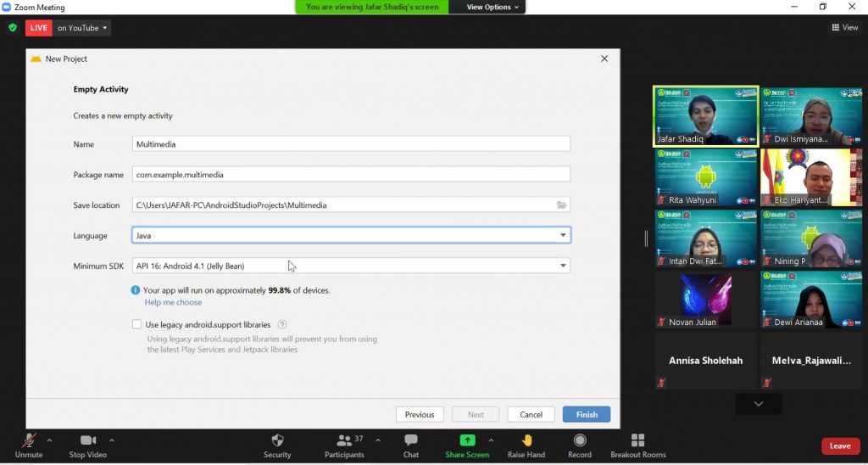Click the Finish button

click(587, 415)
